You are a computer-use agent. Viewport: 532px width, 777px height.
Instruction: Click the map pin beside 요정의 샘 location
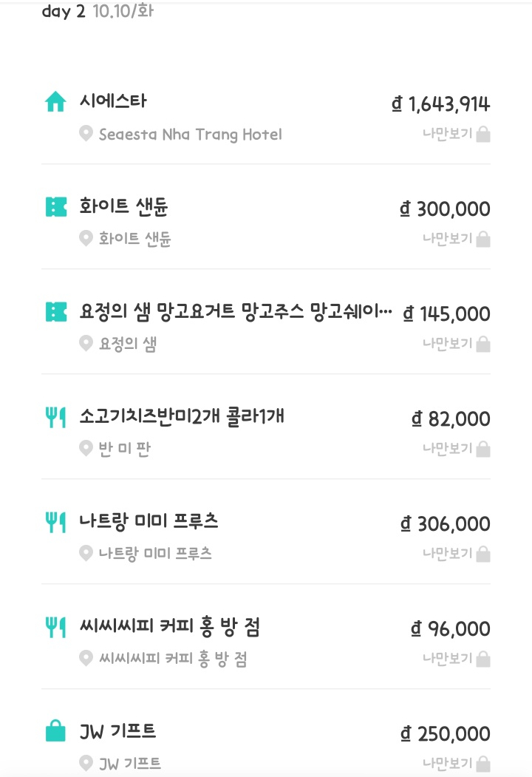coord(86,344)
